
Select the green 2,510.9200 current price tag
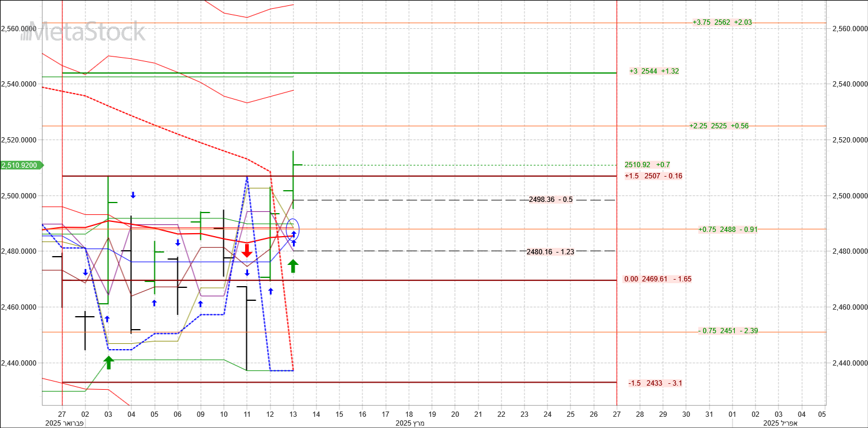[22, 165]
